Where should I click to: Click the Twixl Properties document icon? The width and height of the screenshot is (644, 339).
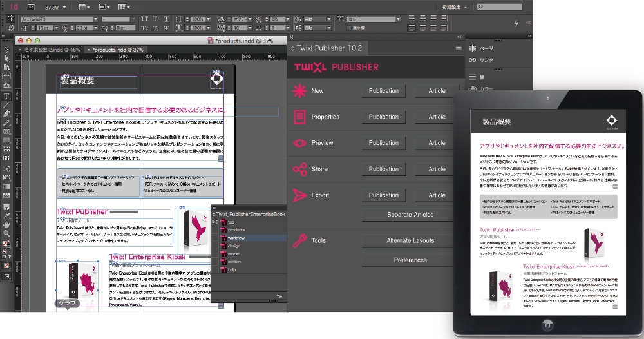point(299,117)
